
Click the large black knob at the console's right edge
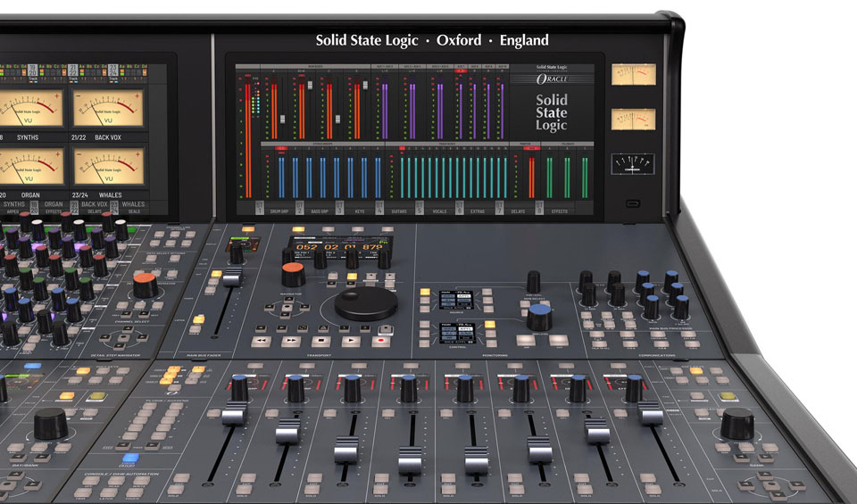tap(736, 424)
